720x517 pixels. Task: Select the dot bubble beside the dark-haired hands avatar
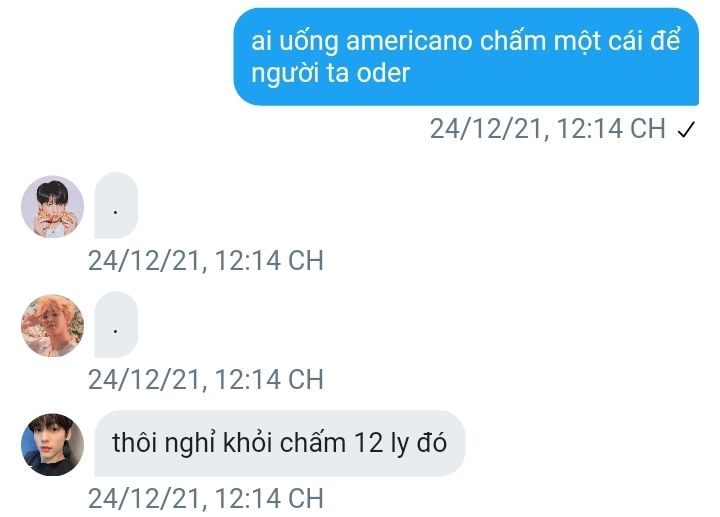[x=116, y=206]
